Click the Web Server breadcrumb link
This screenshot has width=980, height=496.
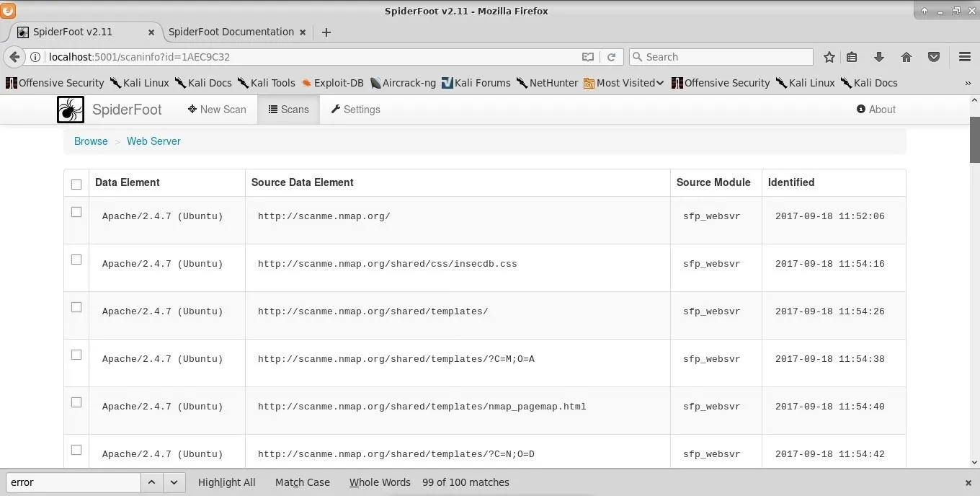(x=153, y=141)
